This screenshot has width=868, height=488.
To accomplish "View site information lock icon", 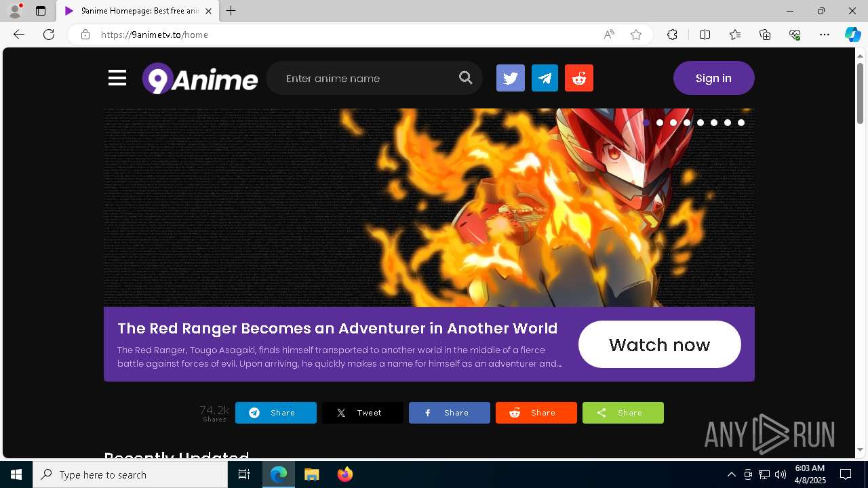I will point(85,35).
